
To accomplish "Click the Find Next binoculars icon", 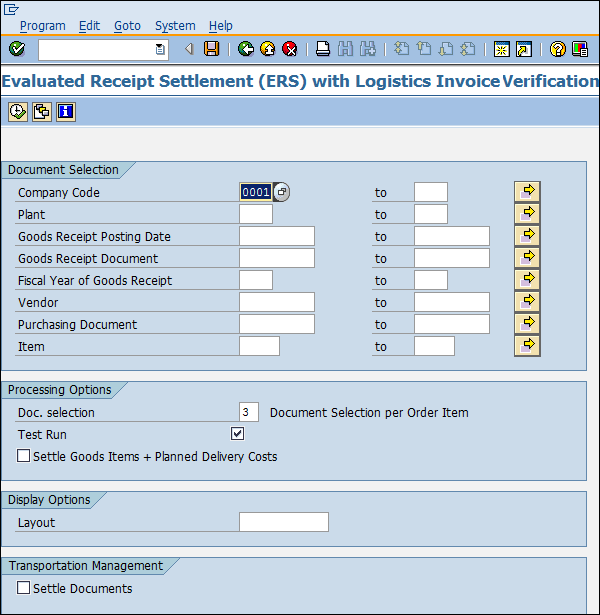I will [x=367, y=49].
